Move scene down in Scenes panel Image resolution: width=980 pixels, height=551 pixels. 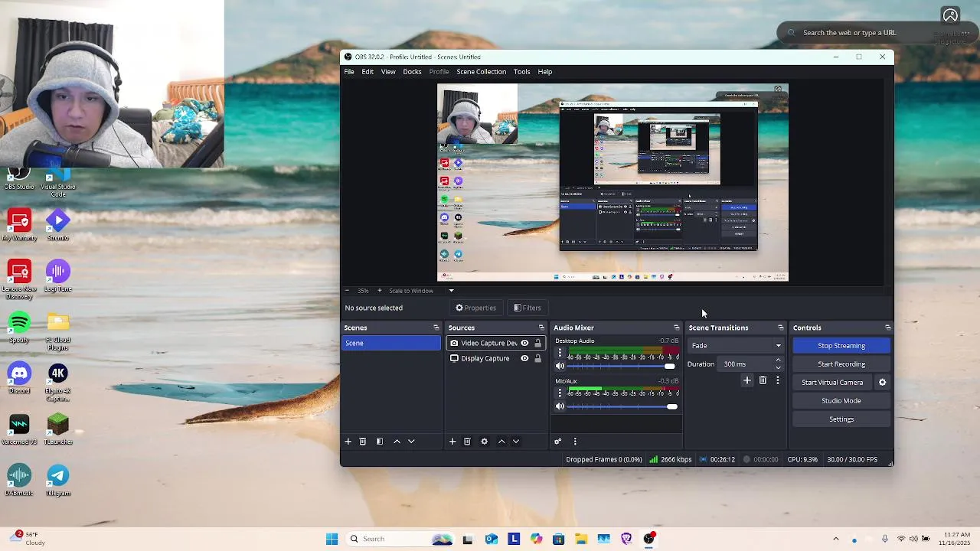tap(411, 442)
